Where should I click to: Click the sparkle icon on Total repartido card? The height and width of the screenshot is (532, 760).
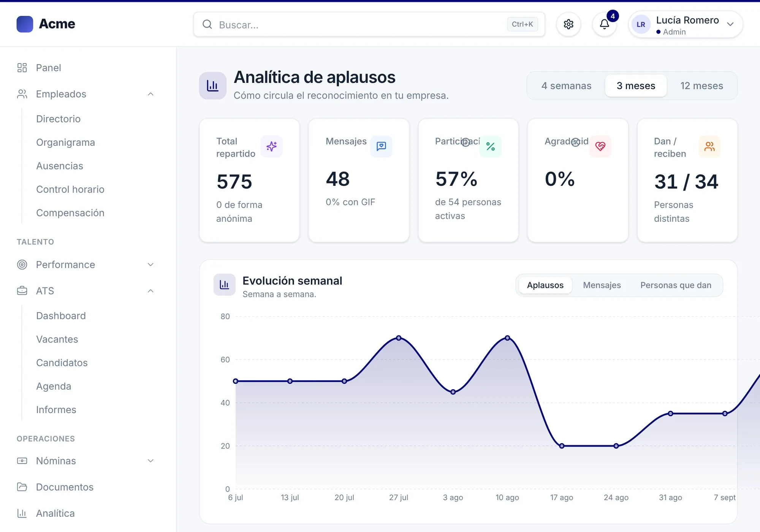tap(271, 146)
